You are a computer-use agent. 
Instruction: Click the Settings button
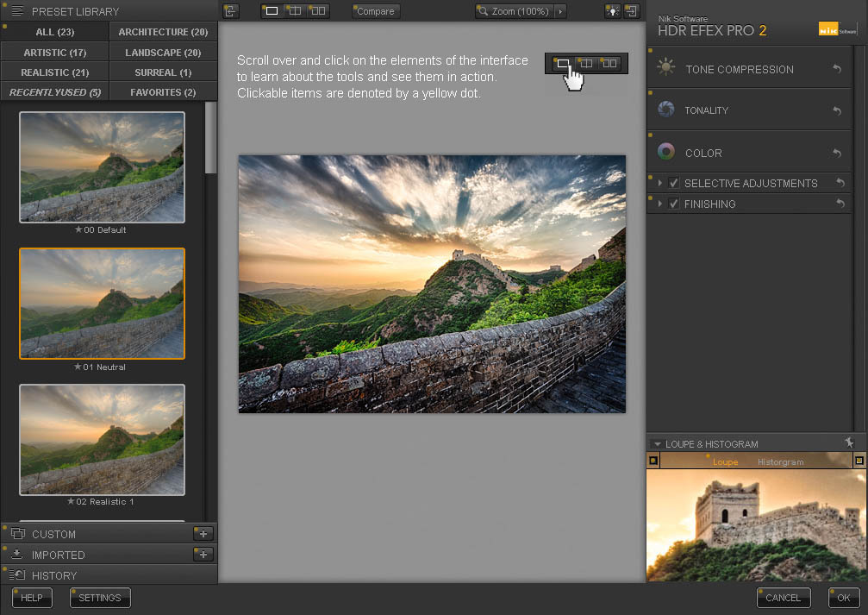coord(100,598)
